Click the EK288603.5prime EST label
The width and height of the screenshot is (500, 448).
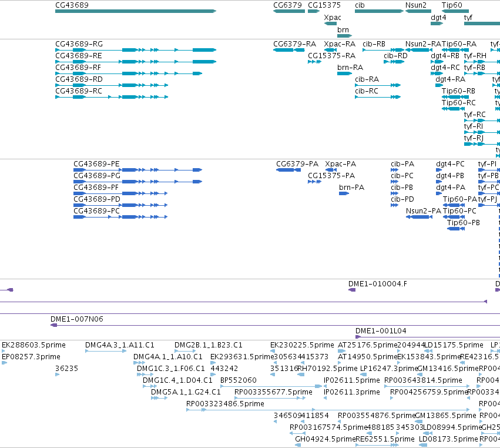pos(33,345)
